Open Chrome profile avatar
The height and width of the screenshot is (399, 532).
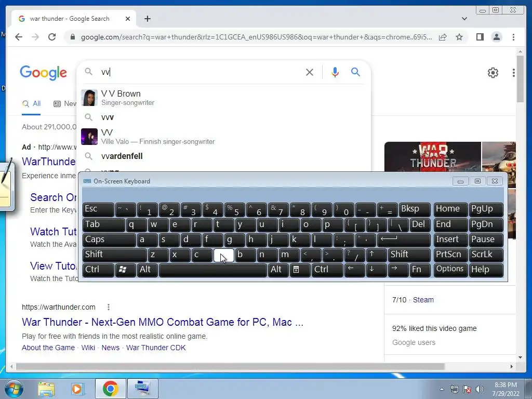click(x=496, y=37)
